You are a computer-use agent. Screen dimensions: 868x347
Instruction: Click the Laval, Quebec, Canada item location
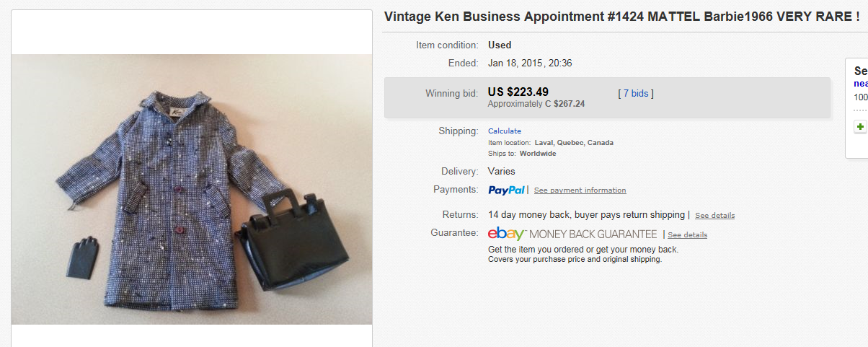pyautogui.click(x=574, y=143)
